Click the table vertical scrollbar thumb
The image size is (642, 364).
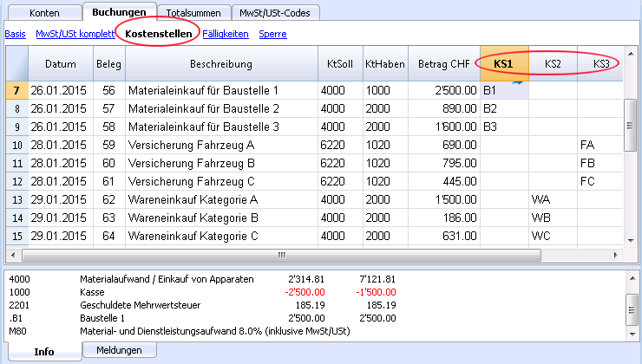(630, 126)
